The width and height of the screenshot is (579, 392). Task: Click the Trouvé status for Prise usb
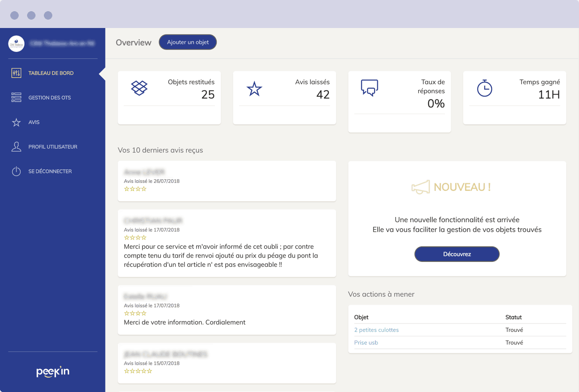click(514, 343)
